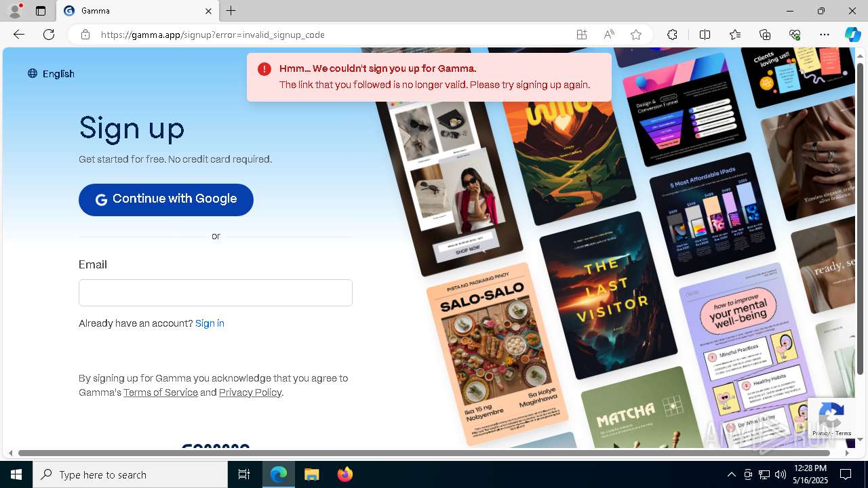The width and height of the screenshot is (868, 488).
Task: Toggle Split screen icon
Action: [x=705, y=35]
